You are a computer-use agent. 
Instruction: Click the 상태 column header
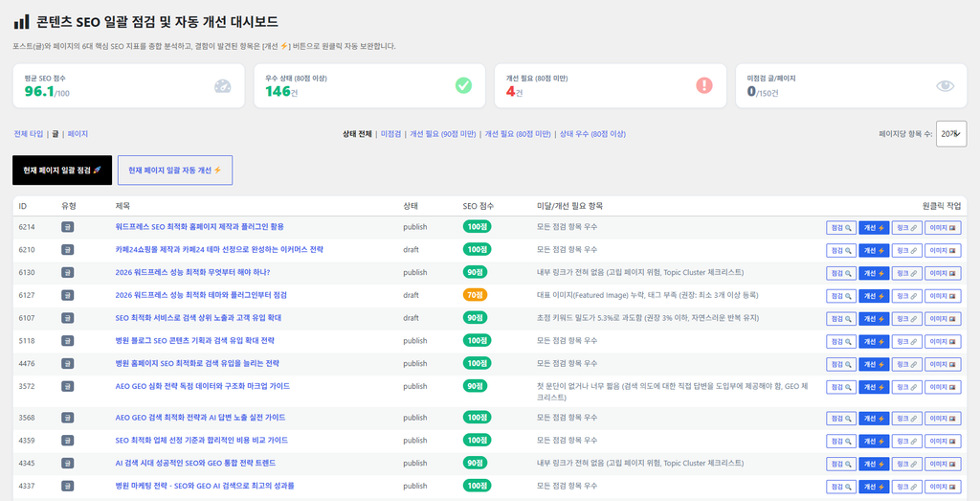[x=410, y=206]
